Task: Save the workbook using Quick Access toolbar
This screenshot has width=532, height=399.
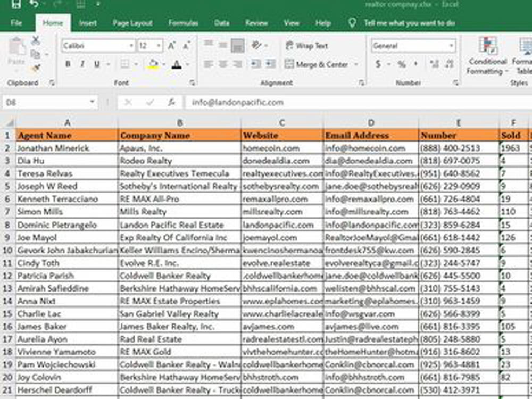Action: pyautogui.click(x=15, y=4)
